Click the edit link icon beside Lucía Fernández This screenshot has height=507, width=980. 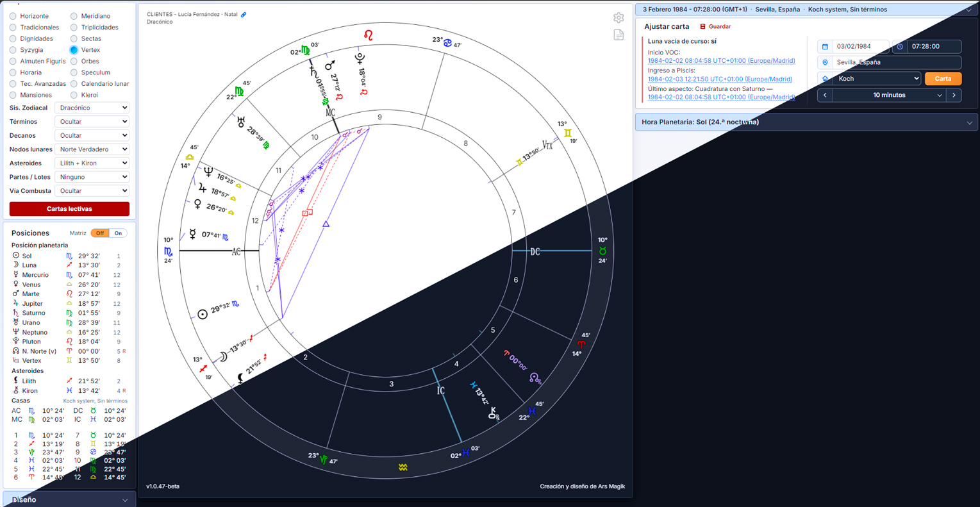pos(244,14)
